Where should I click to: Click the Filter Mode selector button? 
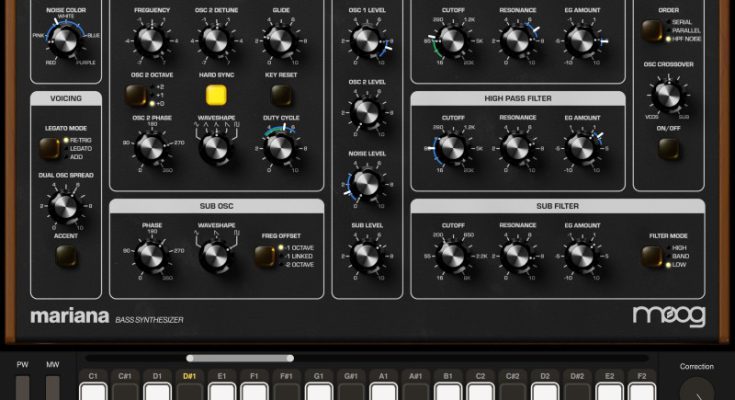pyautogui.click(x=651, y=255)
